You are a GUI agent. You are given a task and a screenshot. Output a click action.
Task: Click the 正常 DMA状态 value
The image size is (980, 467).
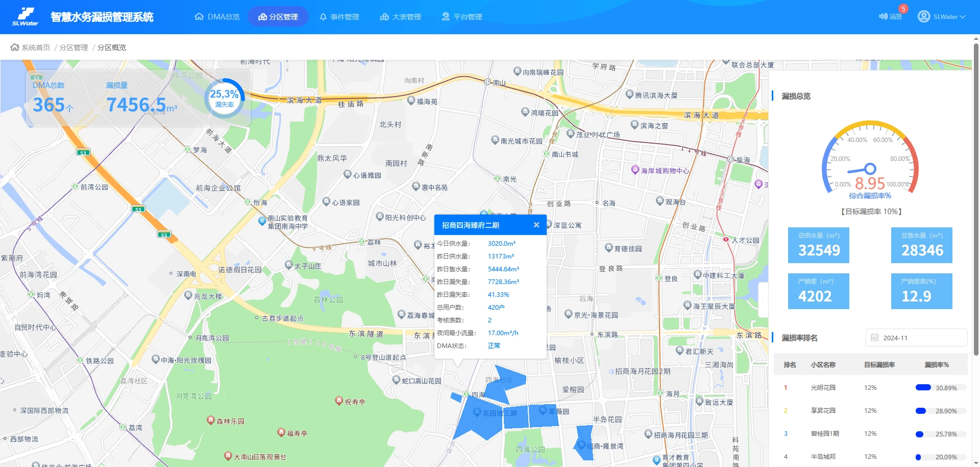coord(494,346)
